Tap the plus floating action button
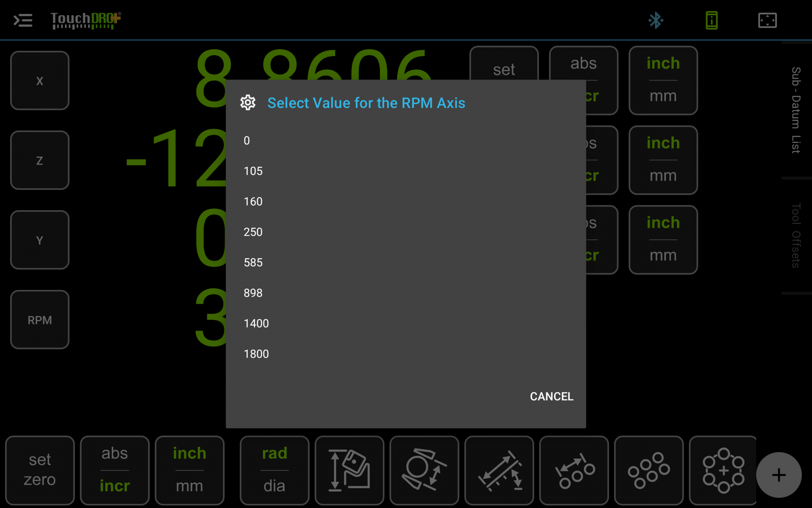812x508 pixels. pyautogui.click(x=779, y=475)
